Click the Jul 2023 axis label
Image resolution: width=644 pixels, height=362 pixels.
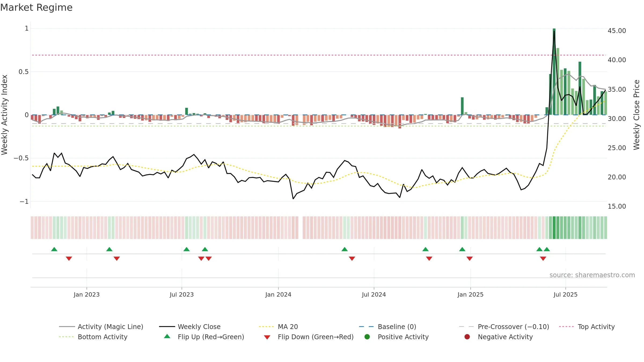[182, 294]
